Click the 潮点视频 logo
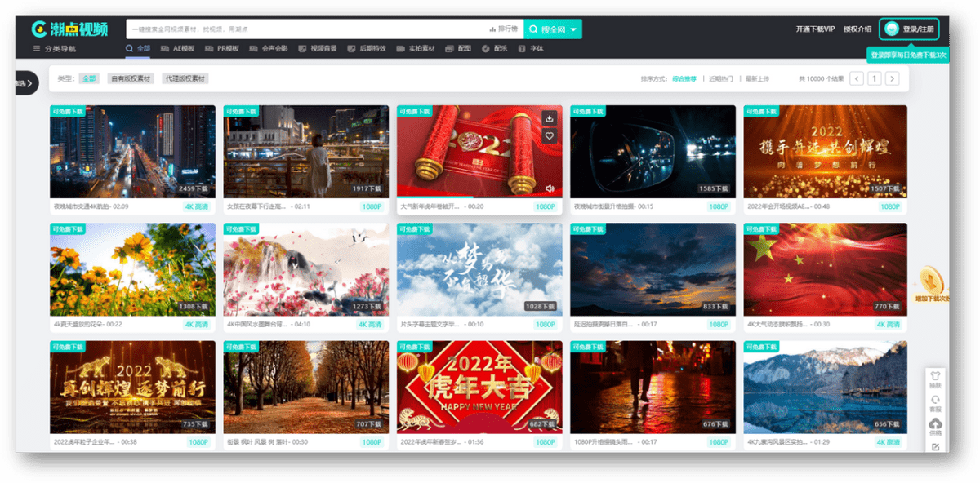Screen dimensions: 980x483 click(x=70, y=29)
